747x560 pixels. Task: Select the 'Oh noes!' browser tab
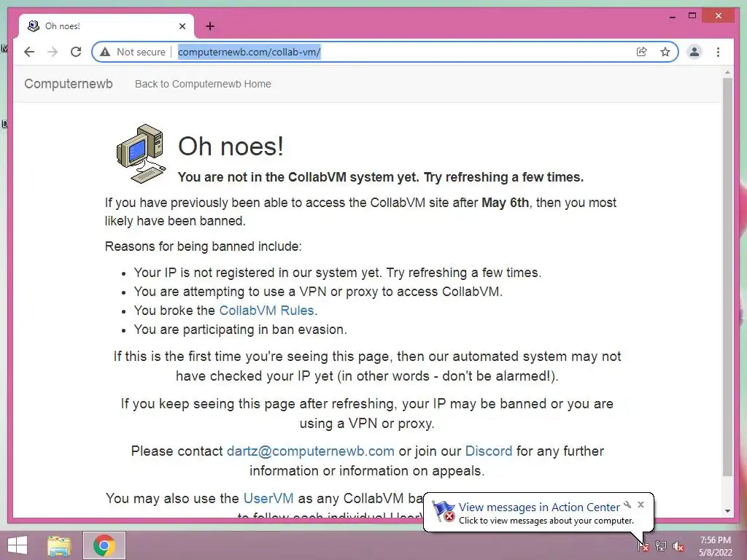107,26
